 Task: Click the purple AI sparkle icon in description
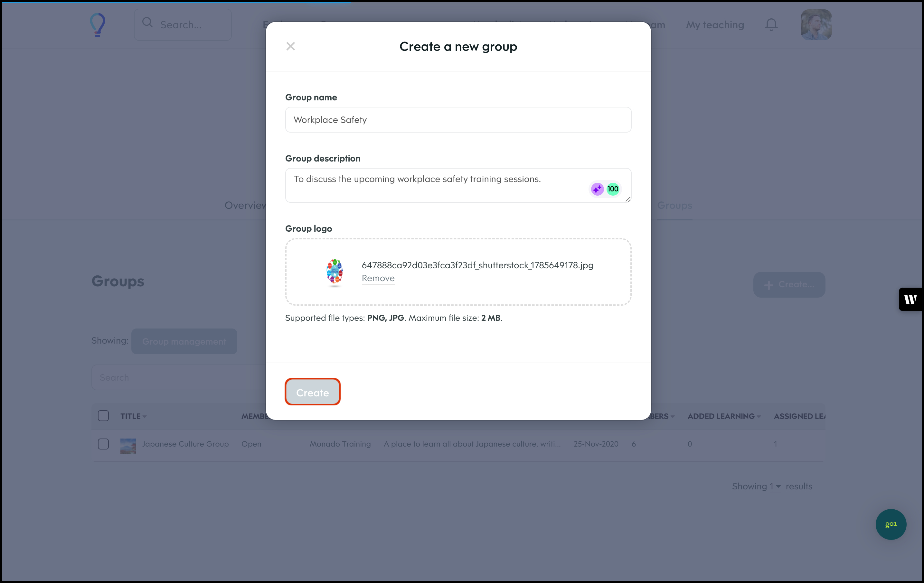pyautogui.click(x=597, y=189)
